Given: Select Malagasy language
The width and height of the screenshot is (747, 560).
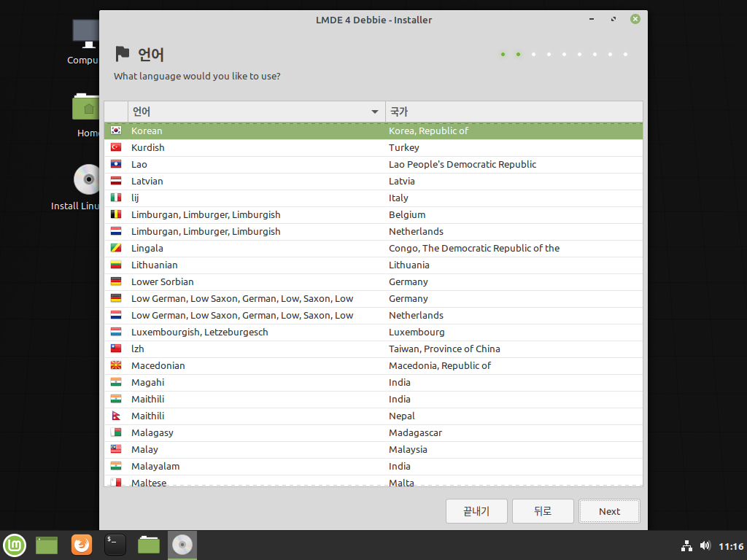Looking at the screenshot, I should 373,432.
